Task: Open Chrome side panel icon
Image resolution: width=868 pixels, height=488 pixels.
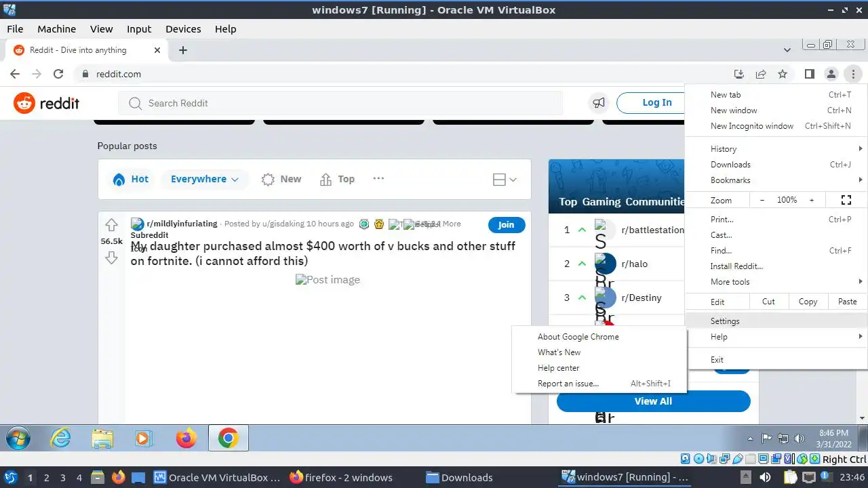Action: pos(809,74)
